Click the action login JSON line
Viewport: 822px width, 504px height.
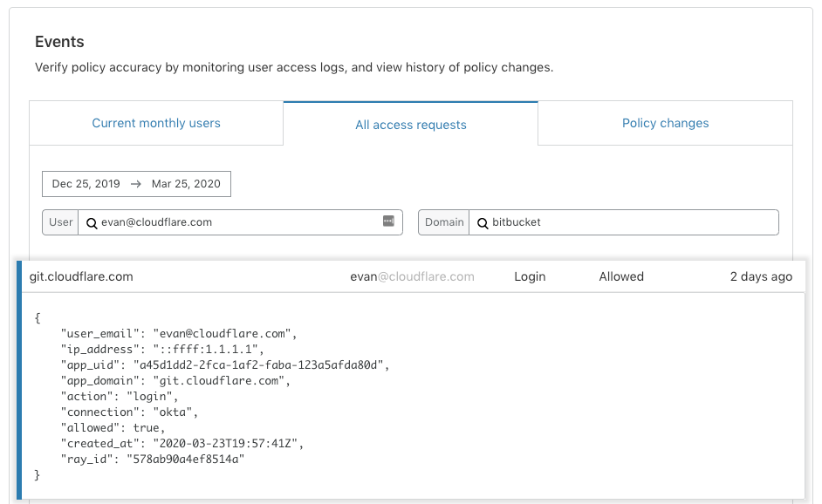(120, 397)
